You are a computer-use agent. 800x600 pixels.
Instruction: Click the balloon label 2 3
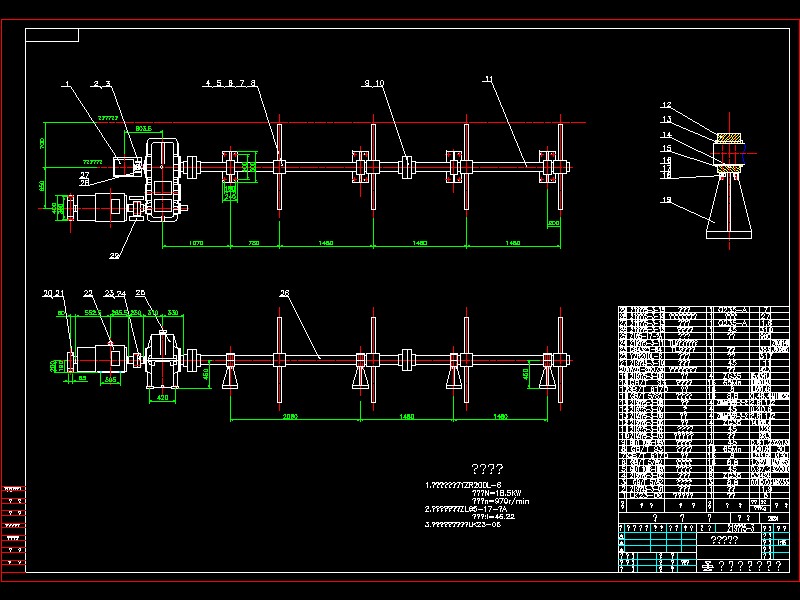click(x=100, y=84)
